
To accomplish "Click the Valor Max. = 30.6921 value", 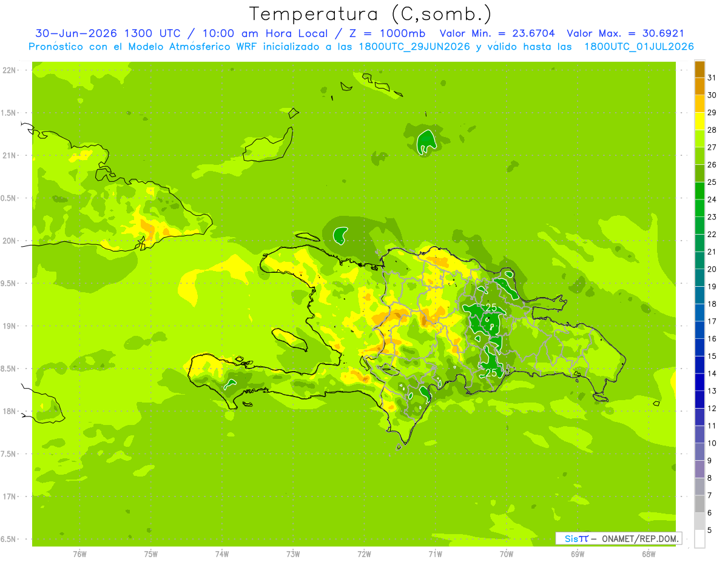I will [625, 33].
